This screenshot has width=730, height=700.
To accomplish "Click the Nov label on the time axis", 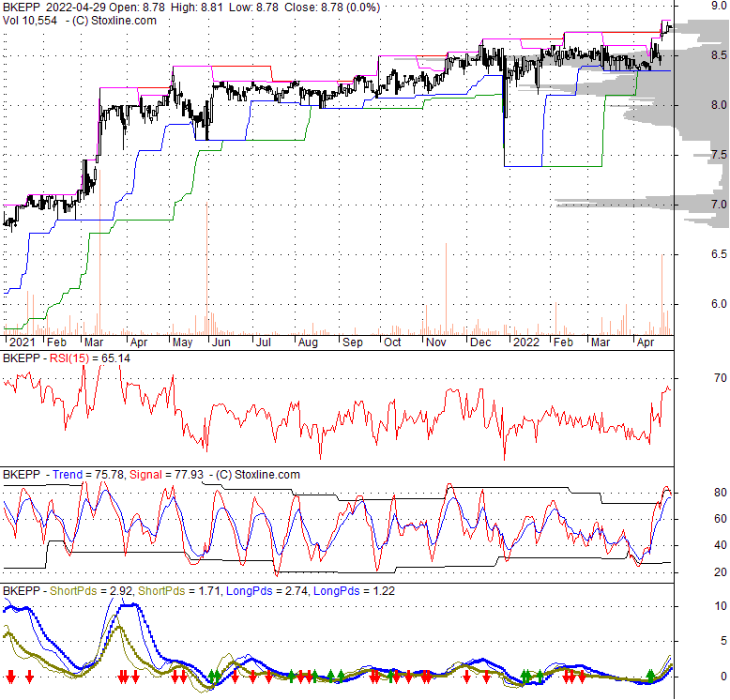I will 435,342.
